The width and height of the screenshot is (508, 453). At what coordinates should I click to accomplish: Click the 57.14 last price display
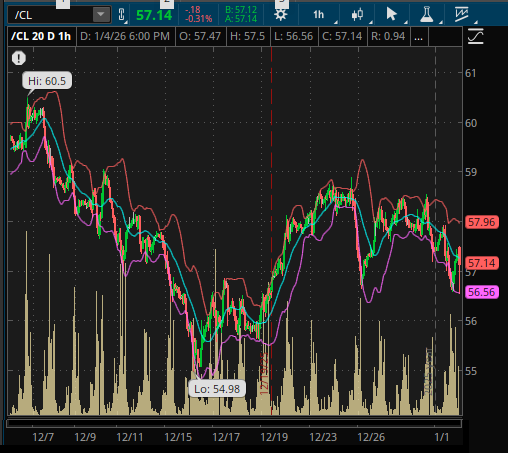pyautogui.click(x=154, y=15)
